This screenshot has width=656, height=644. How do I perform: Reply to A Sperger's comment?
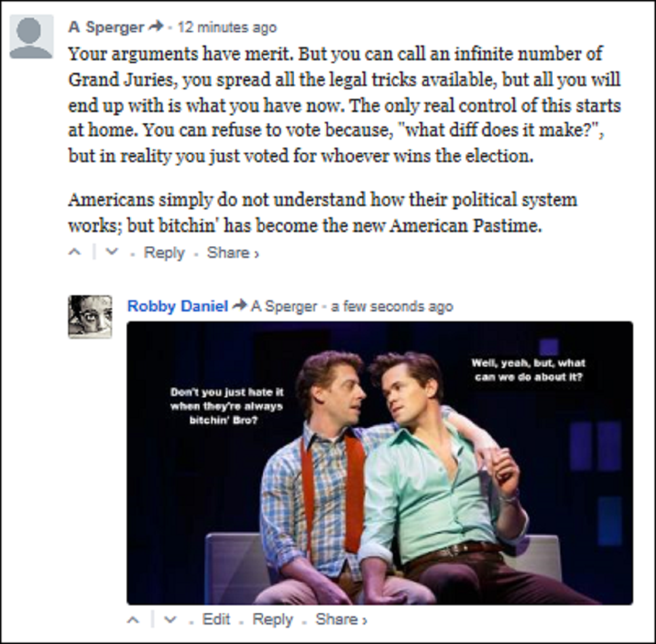click(164, 253)
